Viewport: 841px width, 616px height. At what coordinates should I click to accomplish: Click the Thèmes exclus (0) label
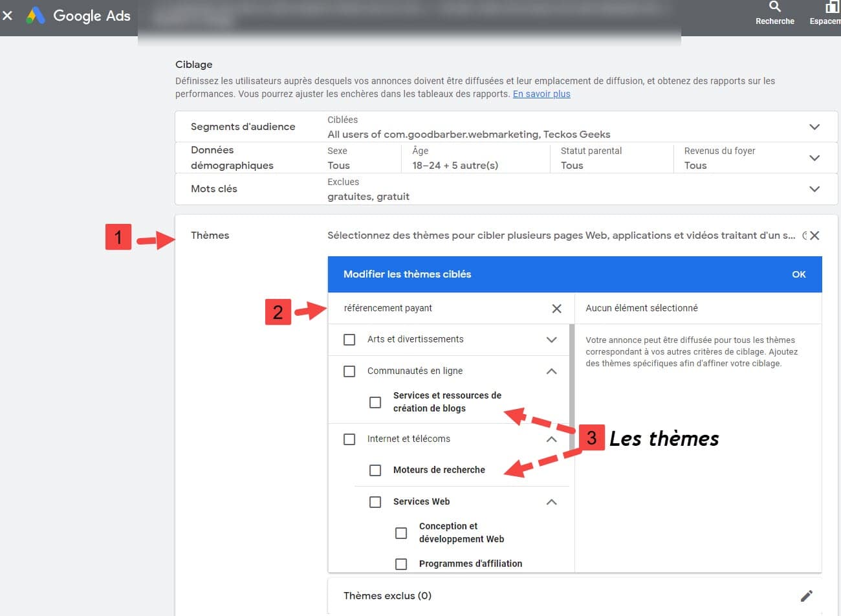388,596
